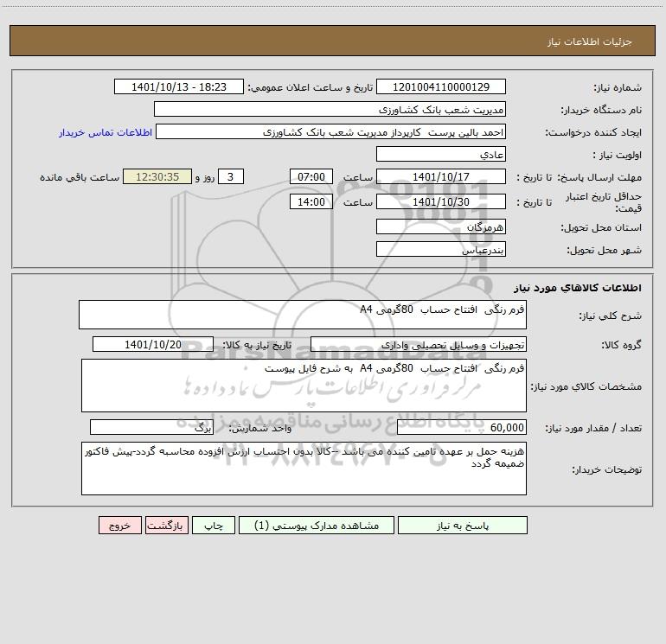The height and width of the screenshot is (644, 666).
Task: Click the شماره نیاز label
Action: 618,87
